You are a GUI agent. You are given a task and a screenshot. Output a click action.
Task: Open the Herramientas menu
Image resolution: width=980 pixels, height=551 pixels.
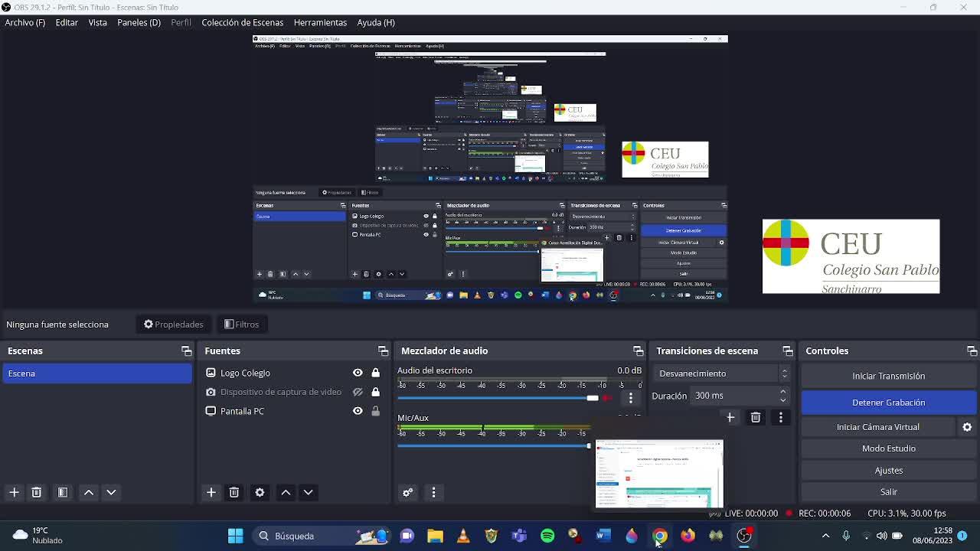(x=320, y=22)
